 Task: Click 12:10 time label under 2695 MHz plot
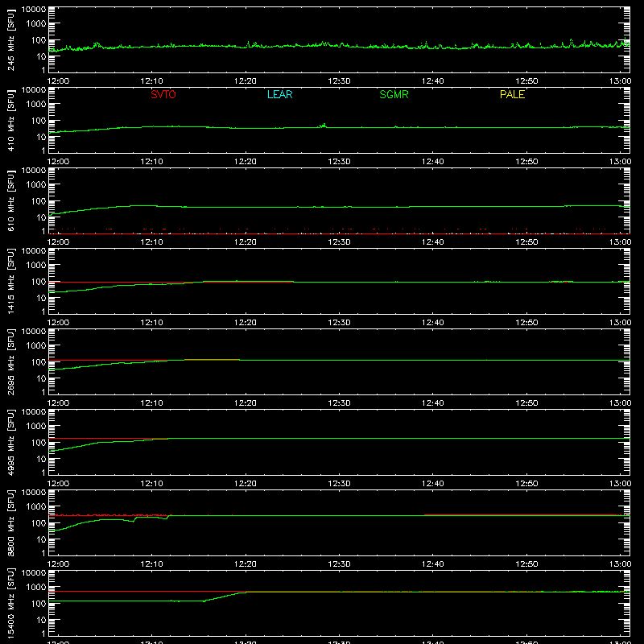click(151, 403)
